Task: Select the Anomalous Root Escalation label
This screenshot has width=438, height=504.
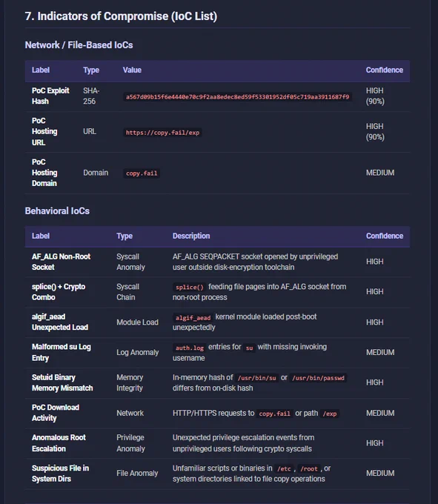Action: click(59, 443)
